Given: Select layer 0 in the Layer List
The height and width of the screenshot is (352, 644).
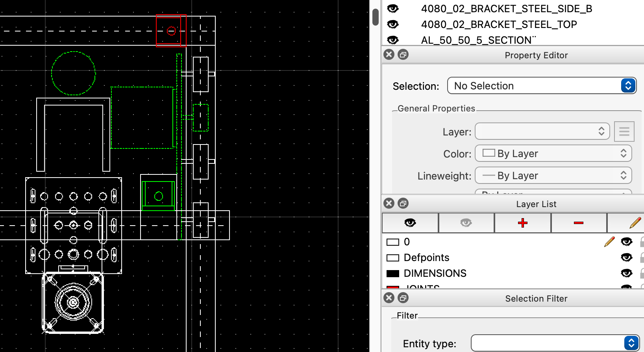Looking at the screenshot, I should click(407, 242).
